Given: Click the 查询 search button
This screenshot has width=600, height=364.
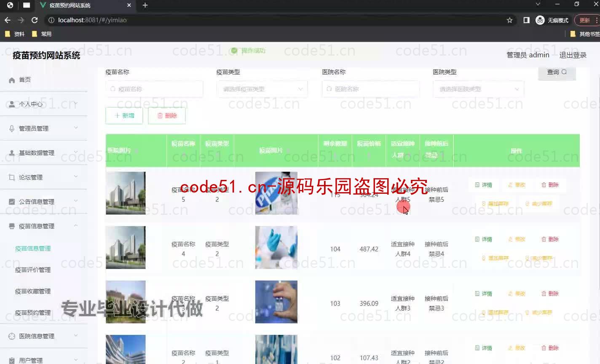Looking at the screenshot, I should tap(557, 72).
